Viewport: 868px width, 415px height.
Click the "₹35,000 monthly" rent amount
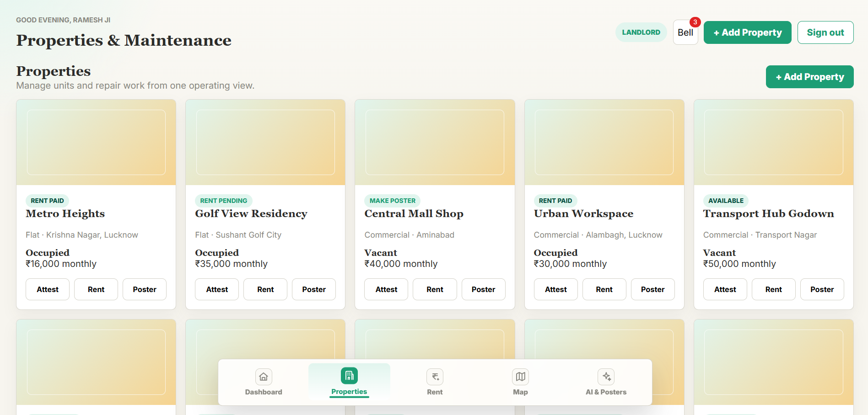click(232, 264)
